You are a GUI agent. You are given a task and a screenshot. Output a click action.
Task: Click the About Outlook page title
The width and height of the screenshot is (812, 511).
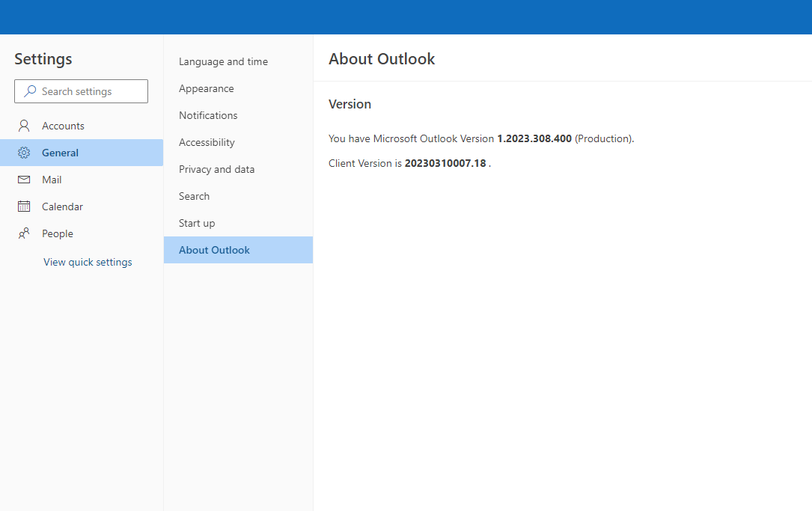tap(382, 59)
